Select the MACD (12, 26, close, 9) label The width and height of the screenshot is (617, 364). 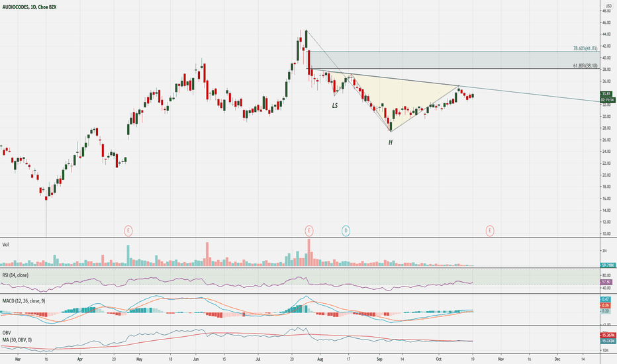24,300
